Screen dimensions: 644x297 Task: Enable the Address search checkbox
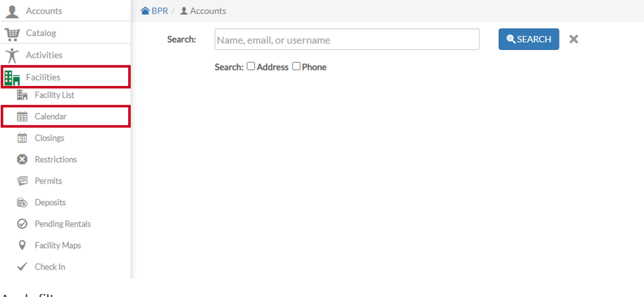click(251, 66)
